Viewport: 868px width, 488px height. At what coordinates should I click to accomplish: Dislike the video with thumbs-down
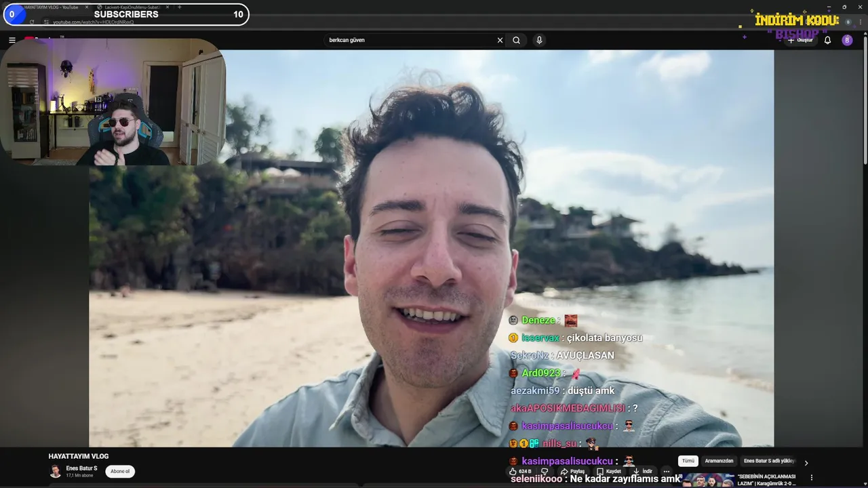coord(544,471)
